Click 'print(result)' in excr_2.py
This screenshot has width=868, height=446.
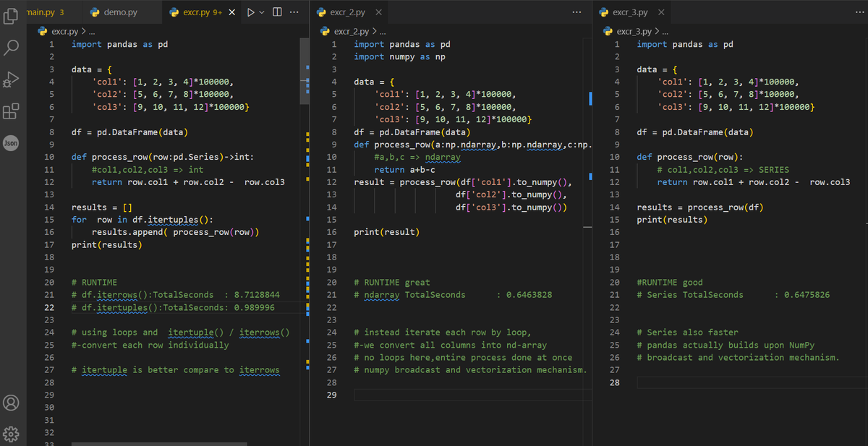pyautogui.click(x=386, y=232)
